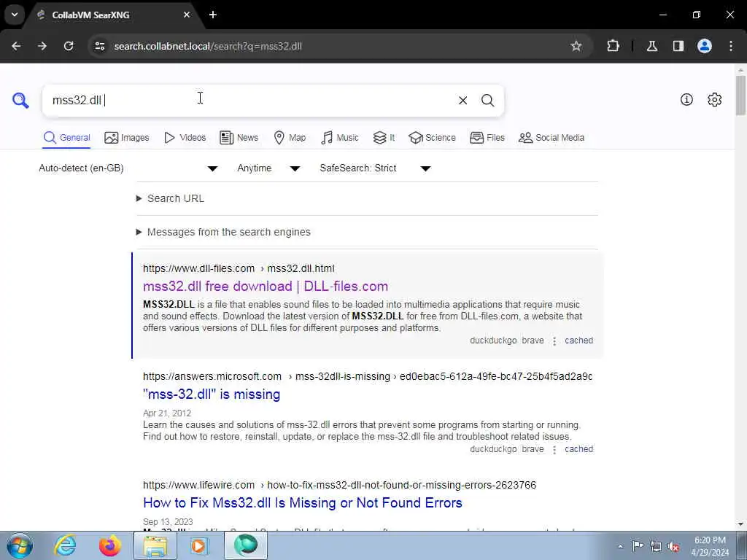Switch to the IT category
Screen dimensions: 747x560
[x=384, y=138]
